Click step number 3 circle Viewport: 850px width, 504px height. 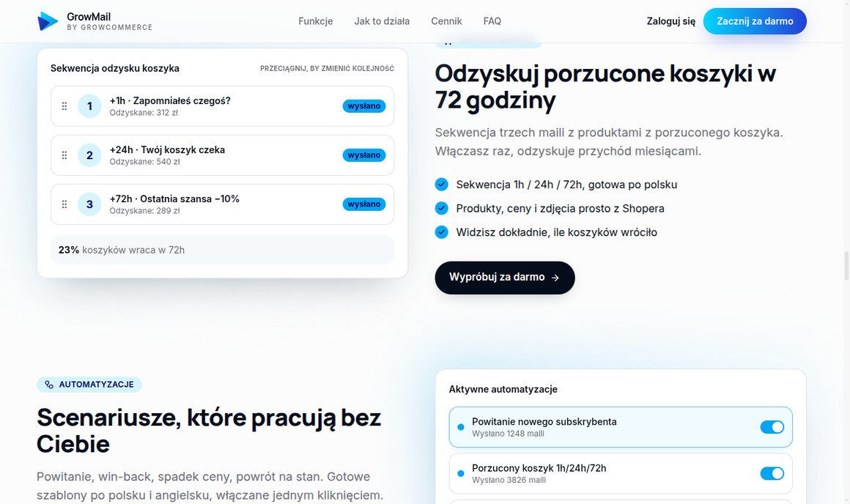pyautogui.click(x=89, y=204)
